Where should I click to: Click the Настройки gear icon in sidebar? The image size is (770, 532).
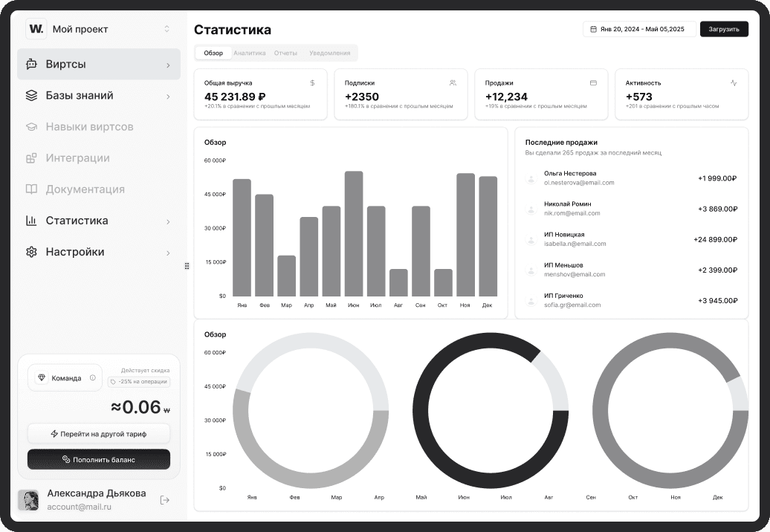click(x=31, y=252)
